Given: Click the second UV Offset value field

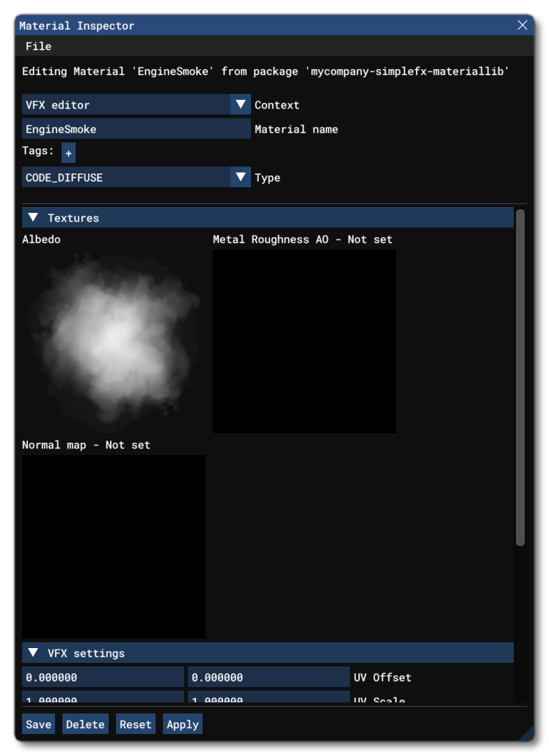Looking at the screenshot, I should [268, 677].
